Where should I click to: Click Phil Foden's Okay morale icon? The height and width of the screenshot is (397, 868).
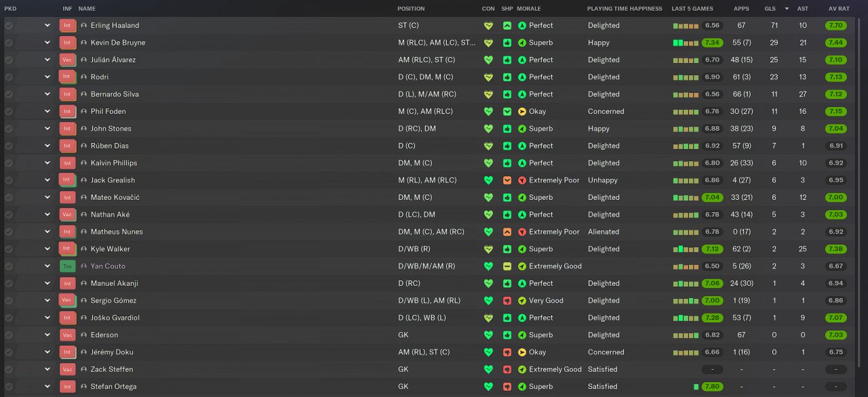coord(522,112)
